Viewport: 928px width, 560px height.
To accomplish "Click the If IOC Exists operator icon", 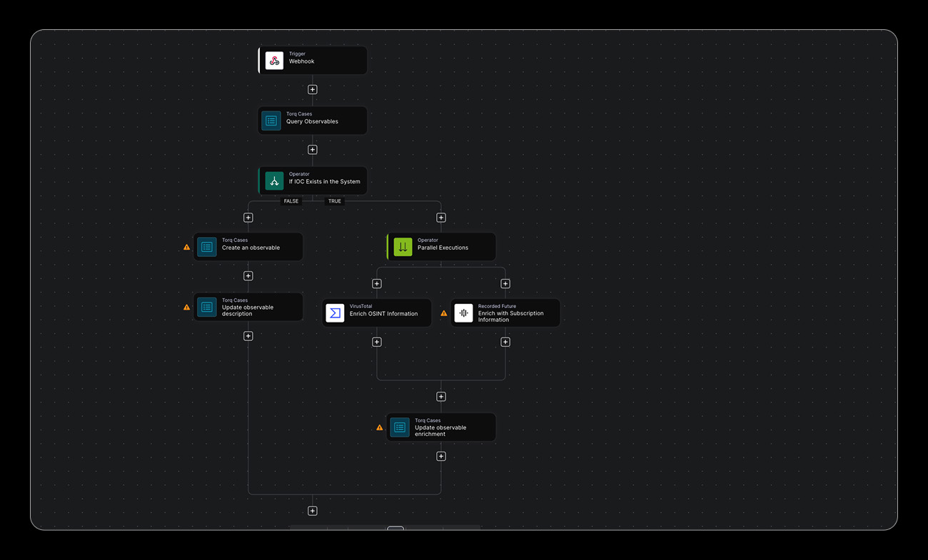I will pos(274,181).
